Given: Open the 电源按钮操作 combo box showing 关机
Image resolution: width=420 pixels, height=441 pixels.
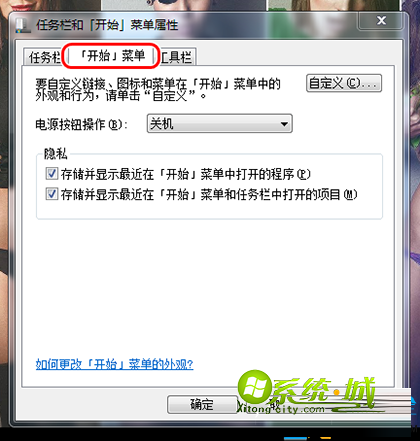Looking at the screenshot, I should pyautogui.click(x=219, y=124).
